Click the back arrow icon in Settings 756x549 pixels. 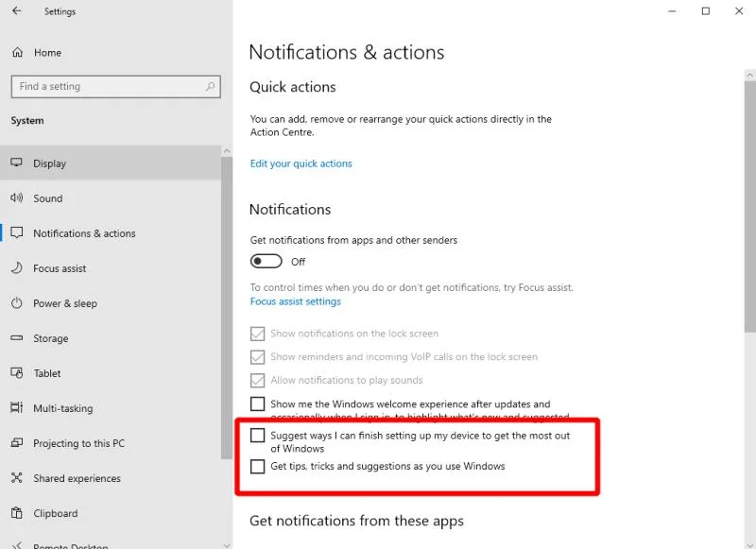[x=17, y=10]
